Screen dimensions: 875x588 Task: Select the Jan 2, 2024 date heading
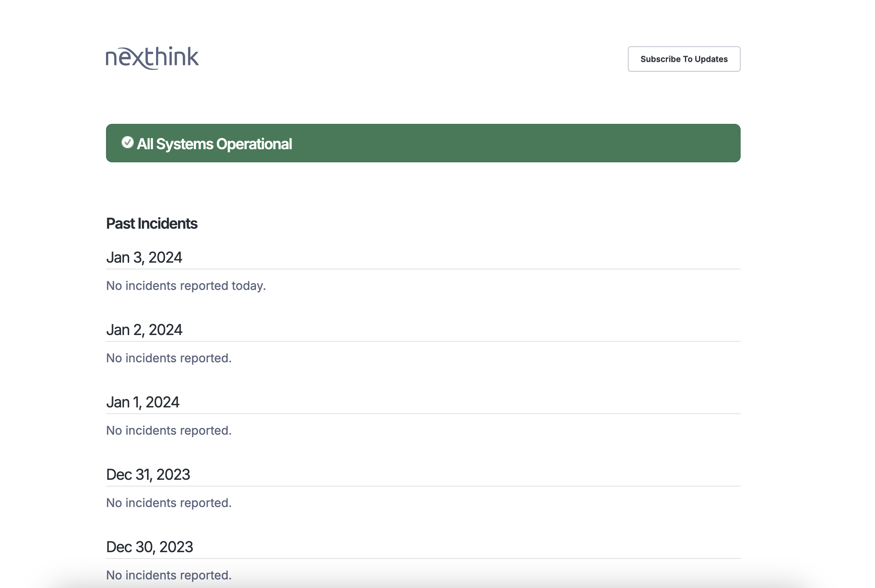point(144,330)
